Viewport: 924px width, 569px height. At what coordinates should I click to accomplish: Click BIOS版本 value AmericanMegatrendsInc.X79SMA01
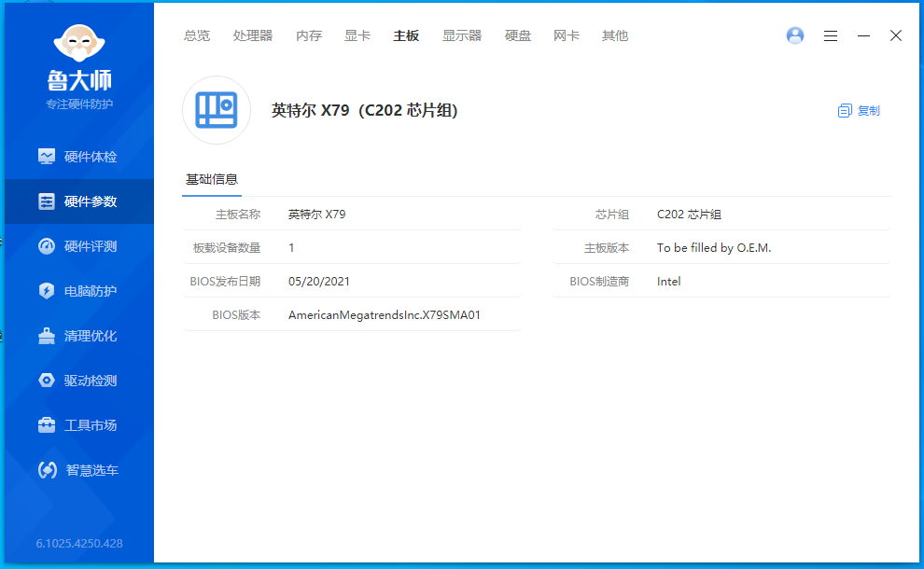385,315
